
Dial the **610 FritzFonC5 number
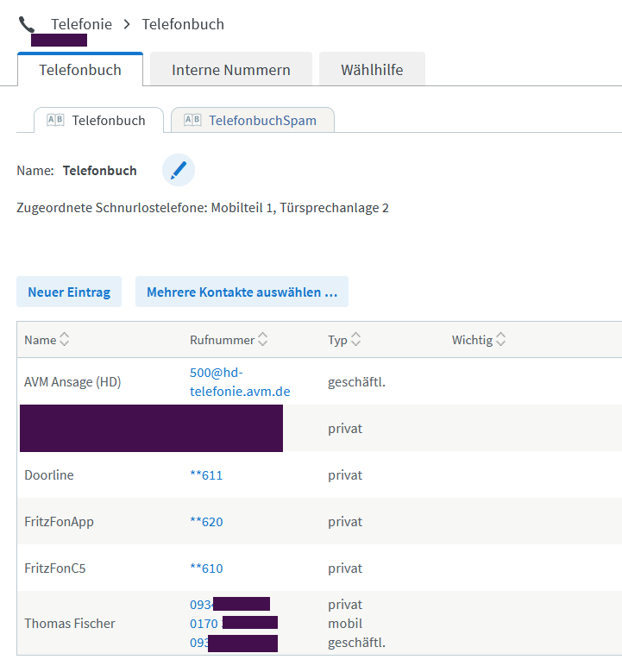point(206,568)
